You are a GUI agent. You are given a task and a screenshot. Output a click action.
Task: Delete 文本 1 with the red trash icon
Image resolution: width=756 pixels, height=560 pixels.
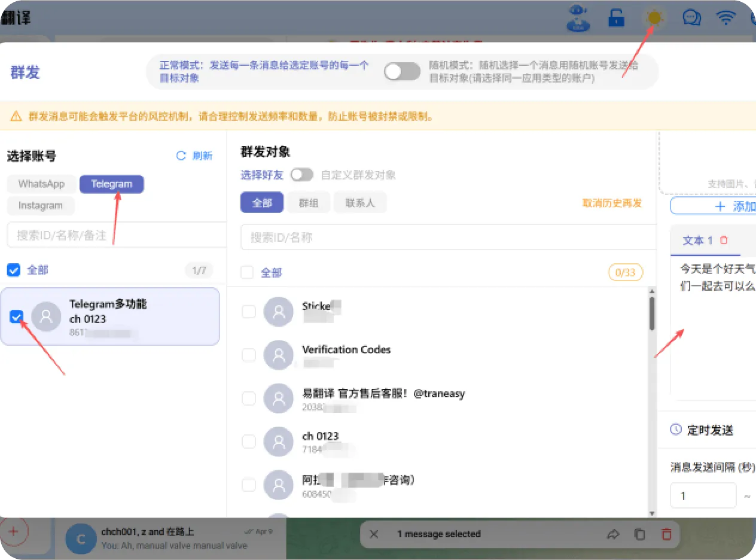(724, 241)
